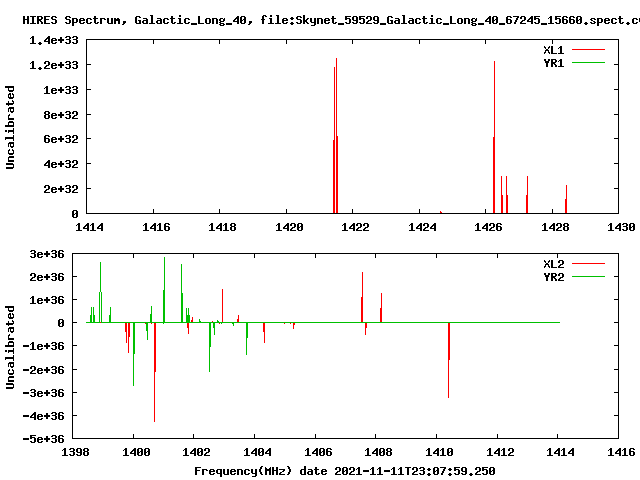
Task: Click the 1418 frequency tick label
Action: [x=222, y=227]
